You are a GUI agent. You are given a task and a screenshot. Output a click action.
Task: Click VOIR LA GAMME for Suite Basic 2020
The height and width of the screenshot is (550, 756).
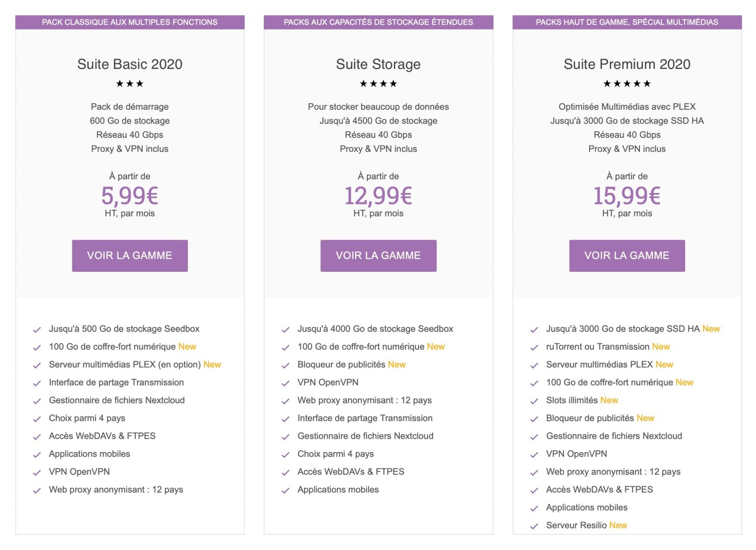coord(129,256)
